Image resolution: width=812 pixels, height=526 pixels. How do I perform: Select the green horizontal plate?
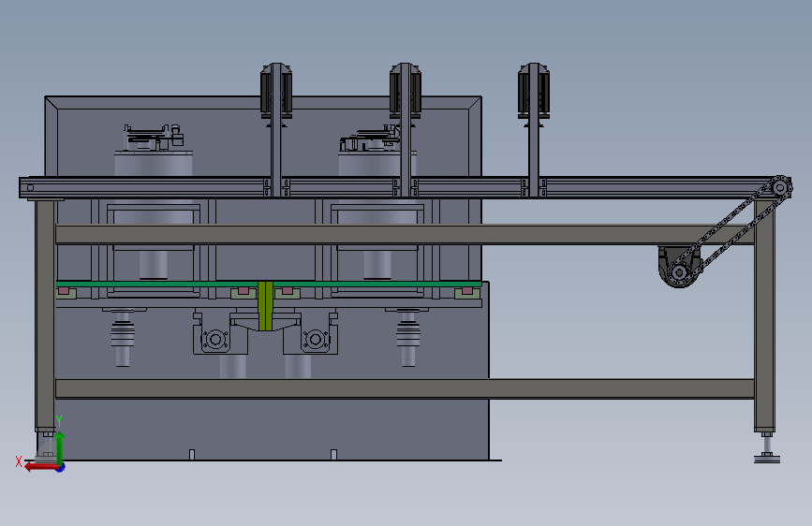coord(268,284)
